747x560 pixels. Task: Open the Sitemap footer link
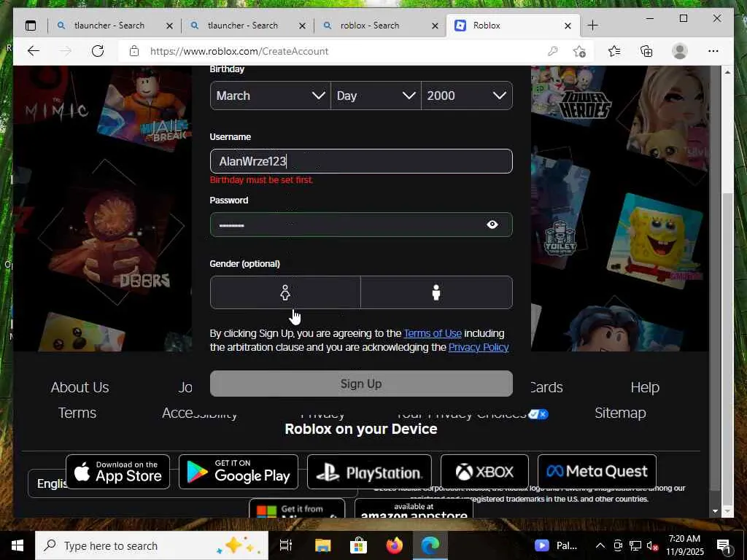[x=620, y=413]
